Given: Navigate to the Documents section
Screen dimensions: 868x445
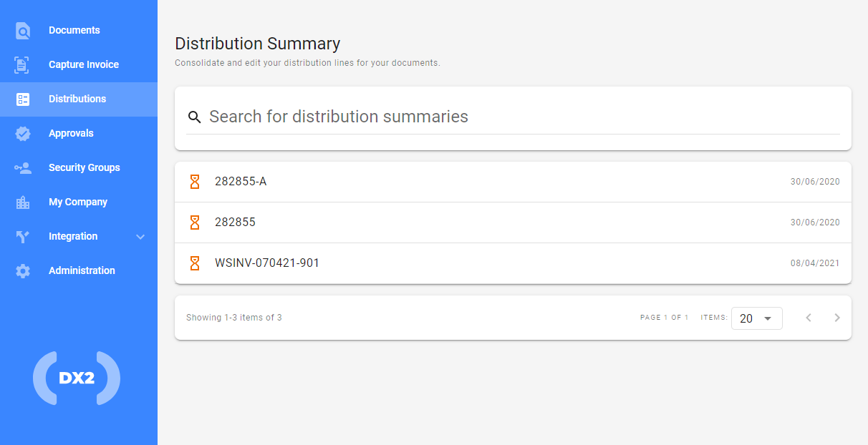Looking at the screenshot, I should click(74, 30).
